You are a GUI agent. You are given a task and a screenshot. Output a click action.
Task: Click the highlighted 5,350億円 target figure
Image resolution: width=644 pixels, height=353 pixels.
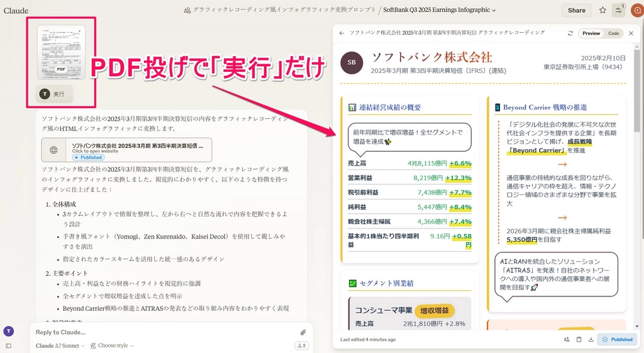tap(521, 239)
